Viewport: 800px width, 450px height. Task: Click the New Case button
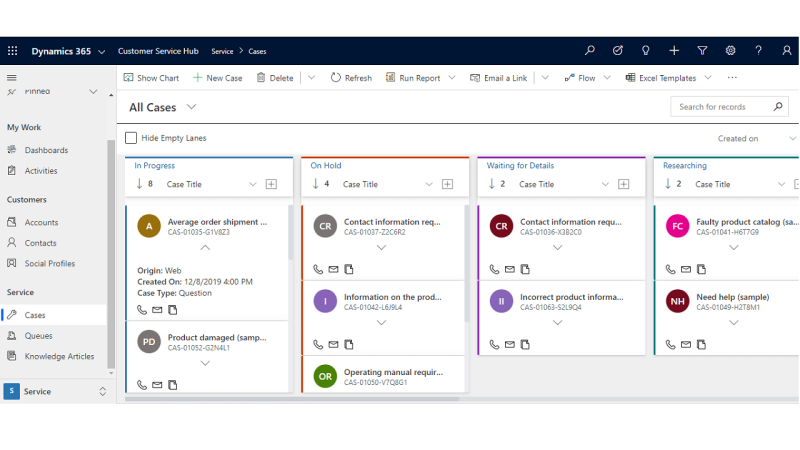pyautogui.click(x=217, y=78)
